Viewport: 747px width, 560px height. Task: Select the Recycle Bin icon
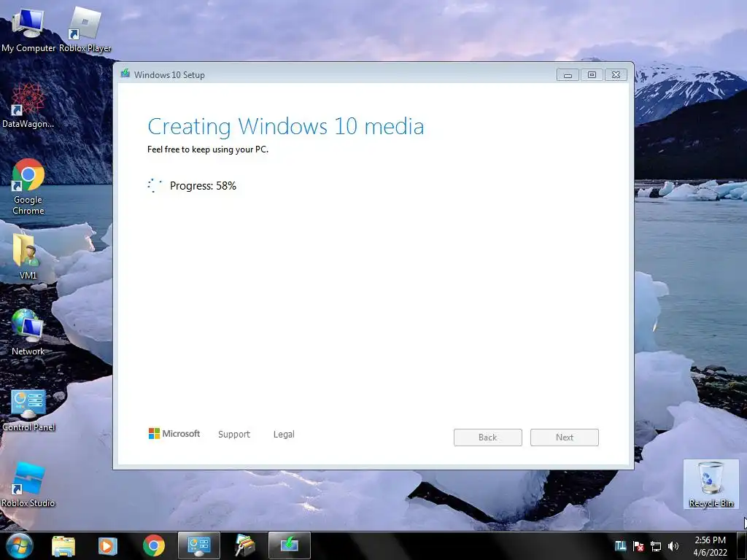[711, 484]
